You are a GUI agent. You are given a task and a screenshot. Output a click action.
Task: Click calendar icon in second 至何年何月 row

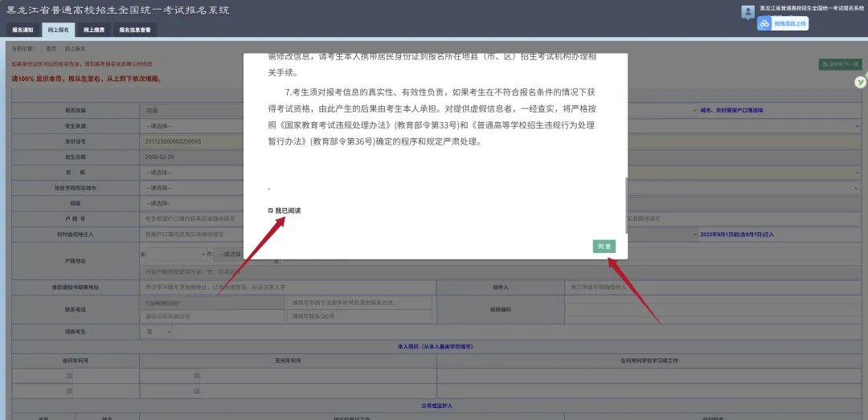(197, 390)
